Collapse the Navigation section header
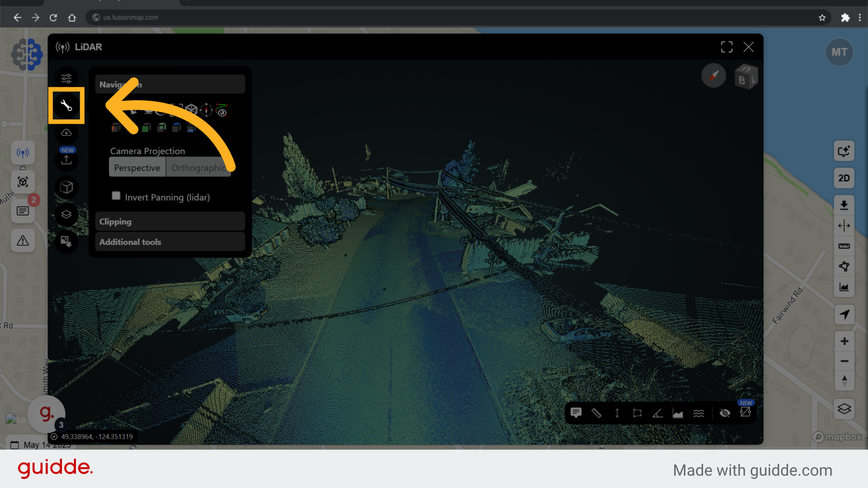This screenshot has width=868, height=488. coord(170,84)
